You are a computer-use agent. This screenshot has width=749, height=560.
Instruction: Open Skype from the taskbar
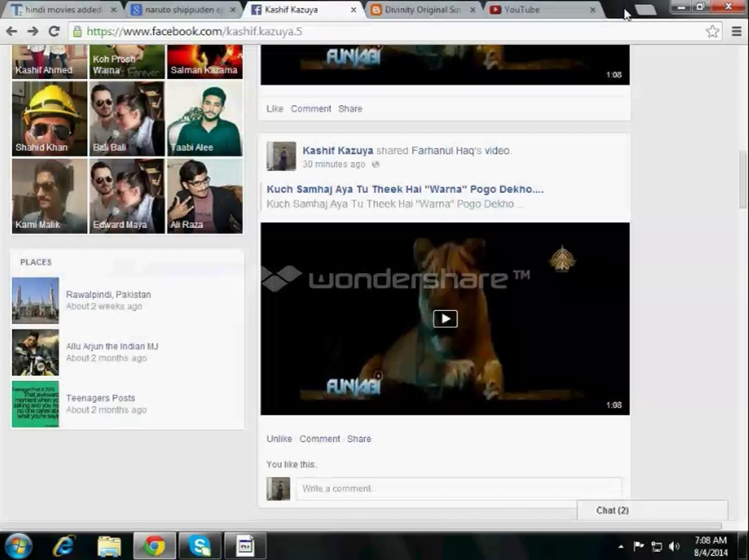click(x=200, y=546)
